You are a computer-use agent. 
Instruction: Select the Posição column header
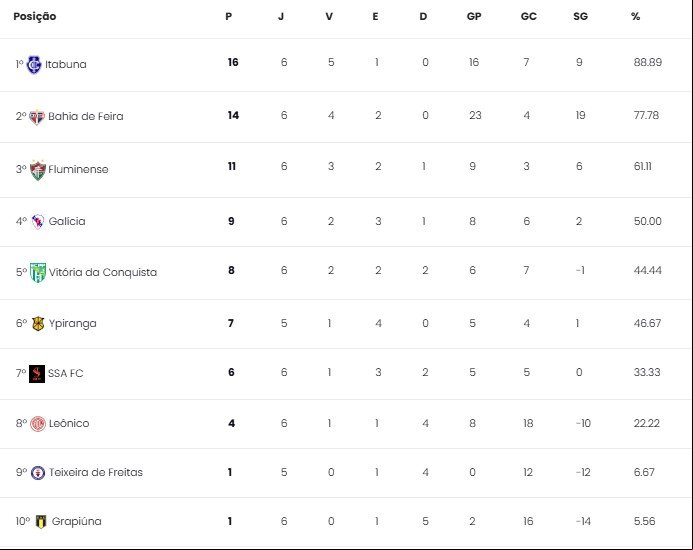(x=35, y=17)
